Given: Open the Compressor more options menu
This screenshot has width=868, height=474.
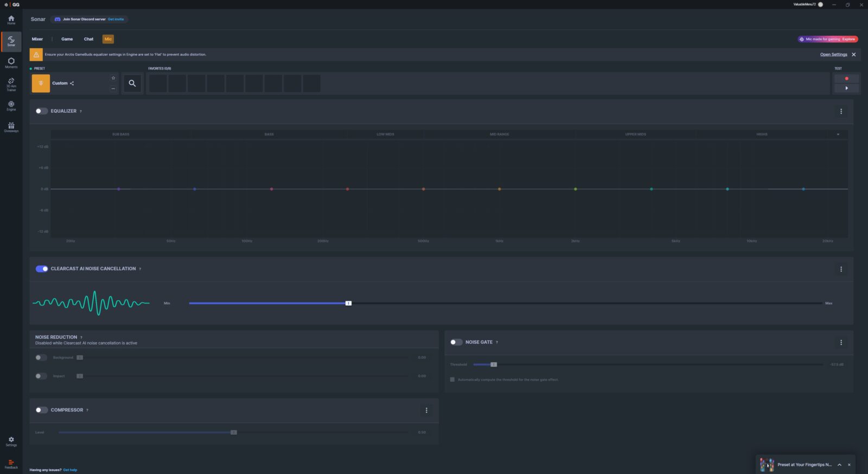Looking at the screenshot, I should pos(426,411).
